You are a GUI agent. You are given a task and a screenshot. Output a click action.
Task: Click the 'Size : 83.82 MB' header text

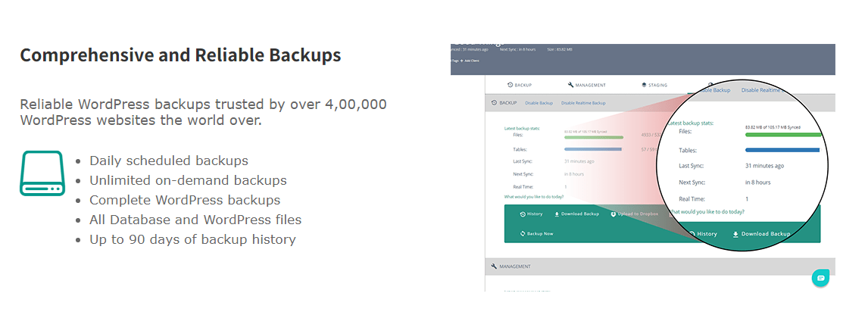560,50
